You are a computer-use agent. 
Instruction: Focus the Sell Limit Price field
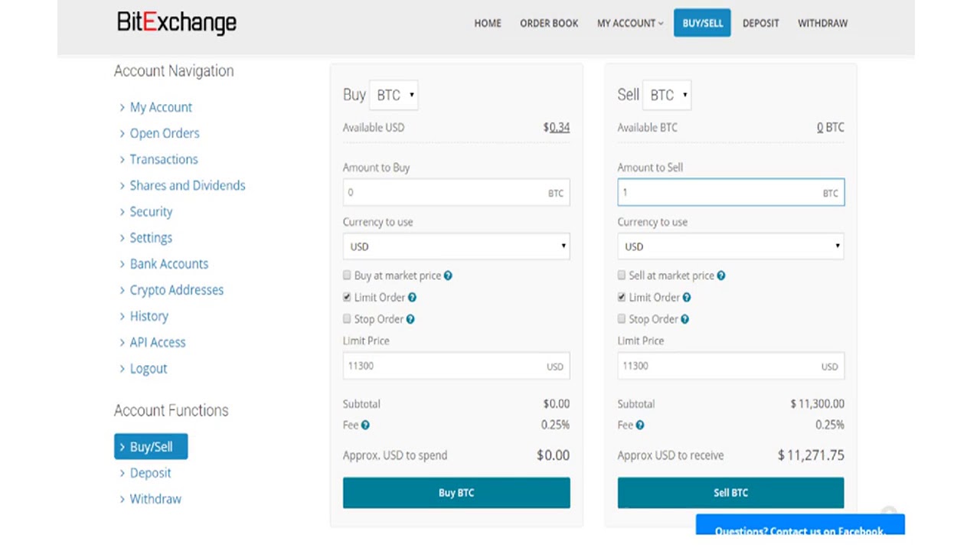click(731, 366)
